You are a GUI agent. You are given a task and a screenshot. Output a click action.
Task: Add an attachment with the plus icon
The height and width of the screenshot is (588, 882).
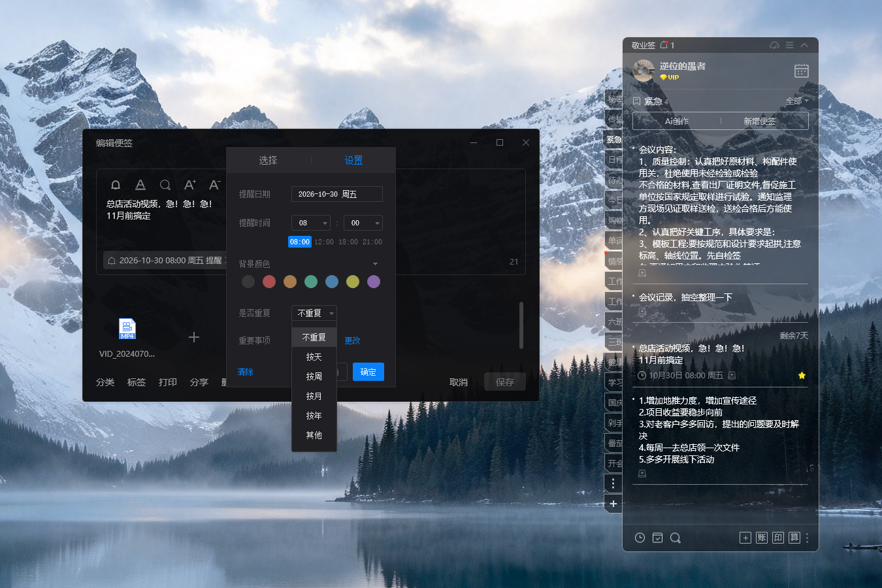194,337
